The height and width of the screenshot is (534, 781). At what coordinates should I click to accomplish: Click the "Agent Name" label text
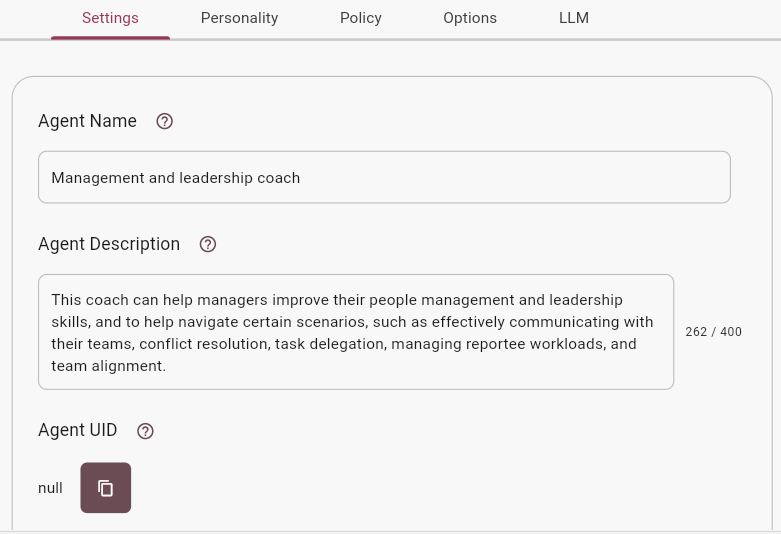[x=87, y=121]
